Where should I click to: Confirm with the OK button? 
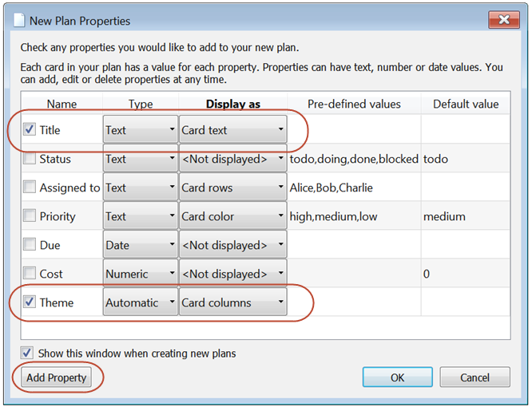pos(398,377)
